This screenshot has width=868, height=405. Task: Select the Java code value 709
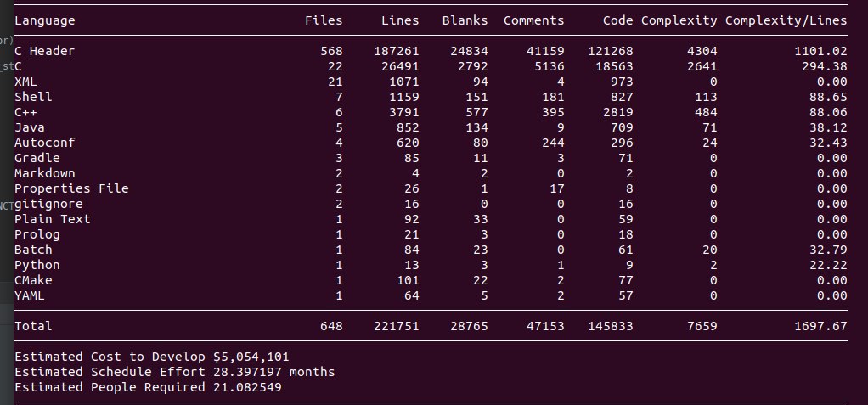tap(622, 127)
